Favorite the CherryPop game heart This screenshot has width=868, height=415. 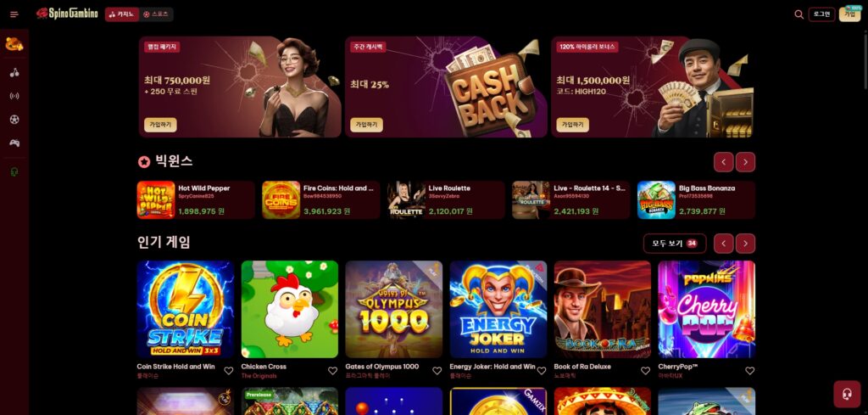(749, 371)
